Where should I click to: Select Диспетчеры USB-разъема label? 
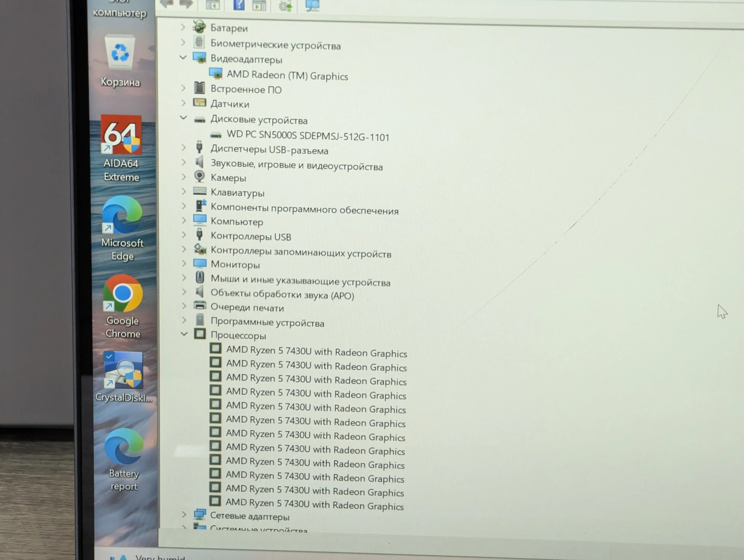269,149
